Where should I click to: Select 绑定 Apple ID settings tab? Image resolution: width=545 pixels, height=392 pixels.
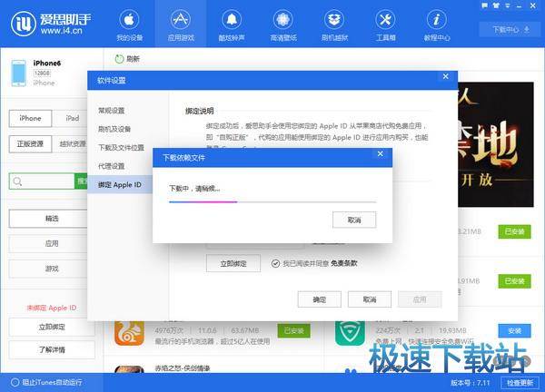pos(120,184)
